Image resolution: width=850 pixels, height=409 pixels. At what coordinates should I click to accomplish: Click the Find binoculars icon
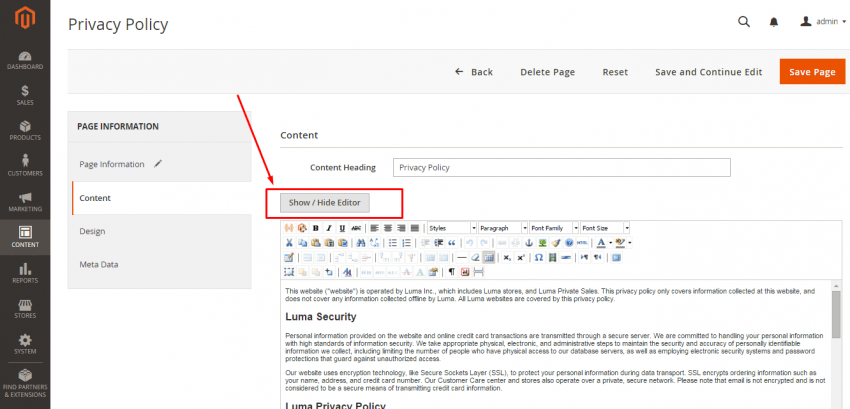(360, 242)
